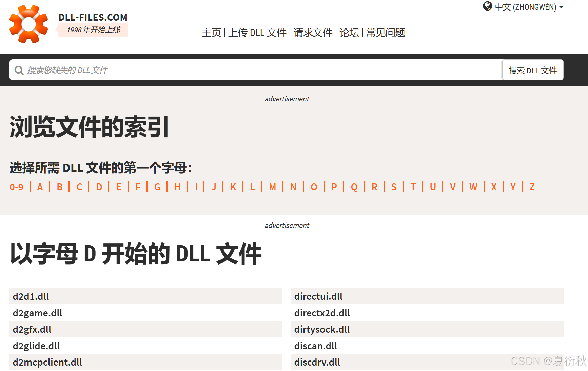Image resolution: width=588 pixels, height=371 pixels.
Task: Open the discan.dll file page
Action: coord(315,346)
